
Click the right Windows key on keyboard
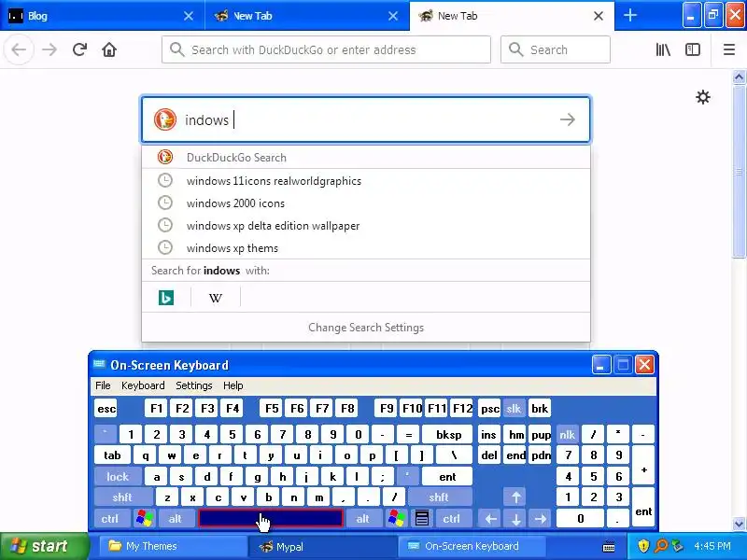pyautogui.click(x=396, y=518)
